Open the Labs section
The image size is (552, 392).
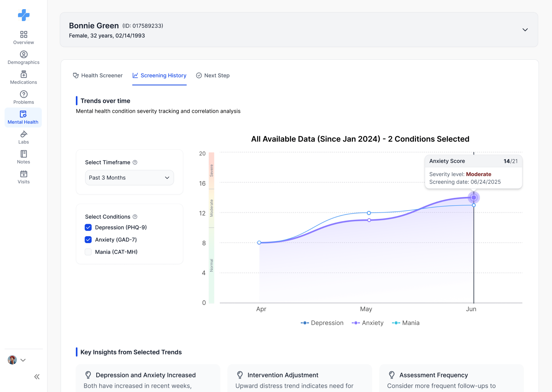23,138
